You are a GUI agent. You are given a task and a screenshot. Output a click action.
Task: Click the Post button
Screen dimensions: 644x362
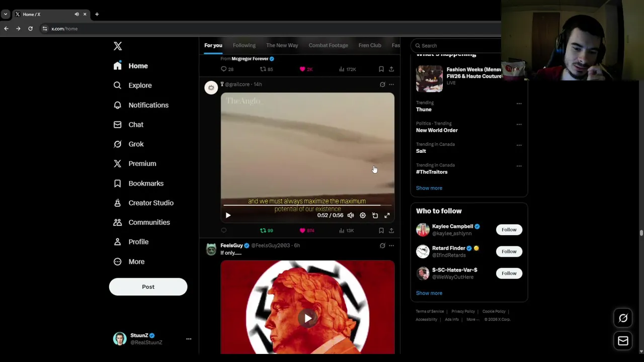(x=148, y=287)
